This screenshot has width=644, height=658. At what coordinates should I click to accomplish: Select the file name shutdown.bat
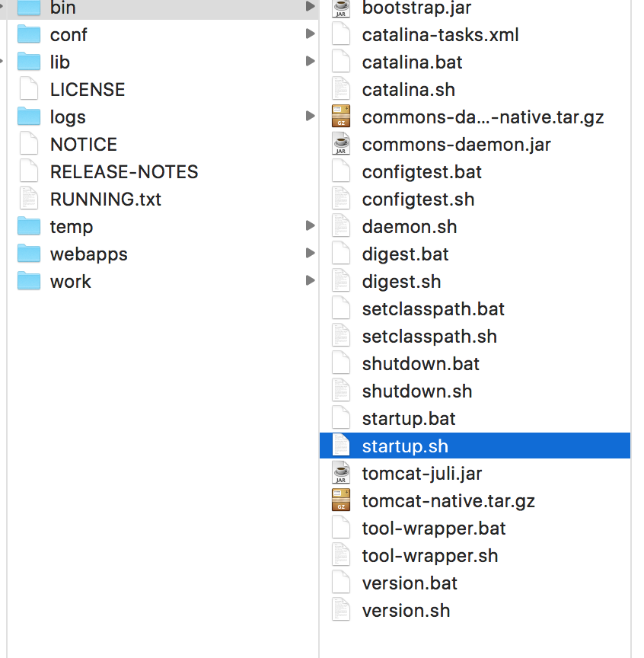tap(421, 364)
